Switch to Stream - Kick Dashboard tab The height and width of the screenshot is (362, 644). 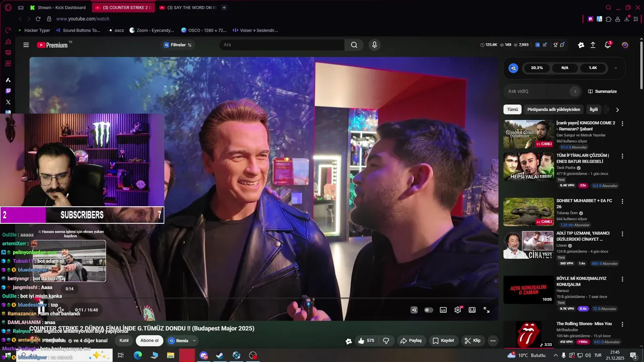58,8
